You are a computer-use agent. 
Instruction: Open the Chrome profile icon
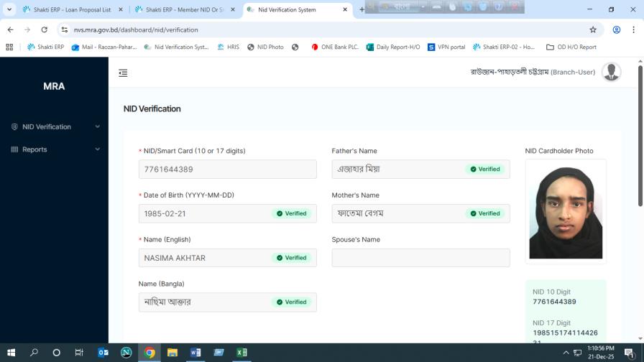tap(617, 30)
